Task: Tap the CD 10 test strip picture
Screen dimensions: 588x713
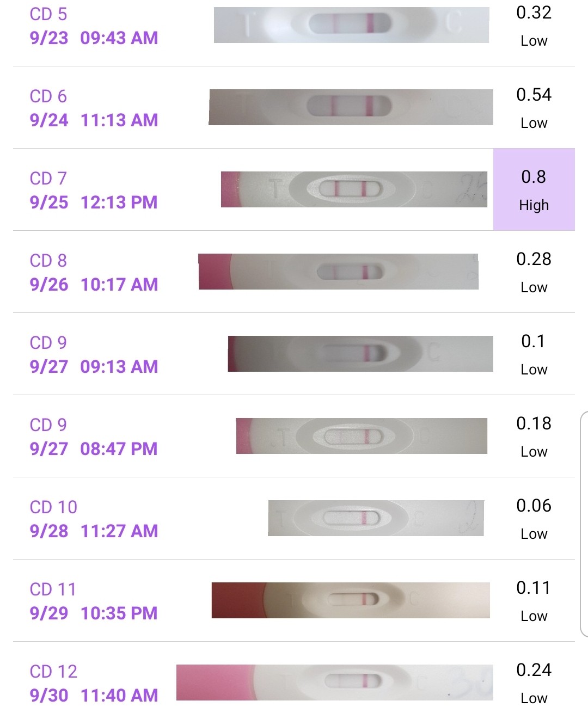Action: pyautogui.click(x=376, y=518)
